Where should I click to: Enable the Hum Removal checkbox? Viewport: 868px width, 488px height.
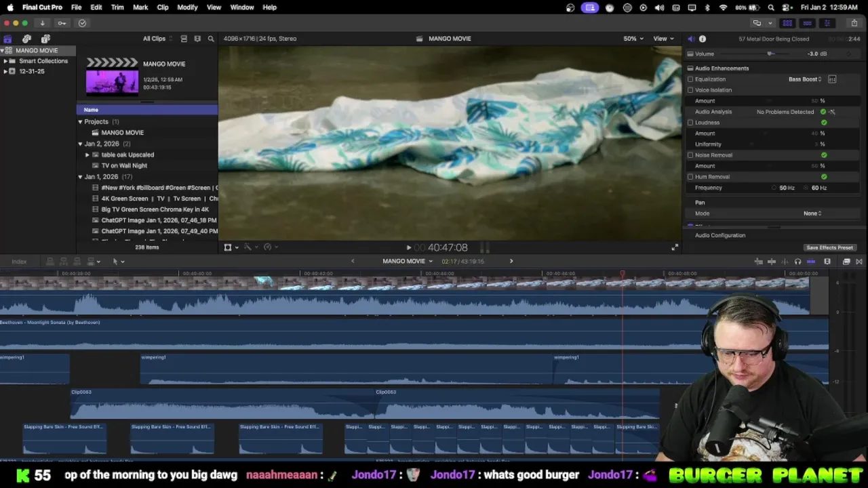click(690, 177)
